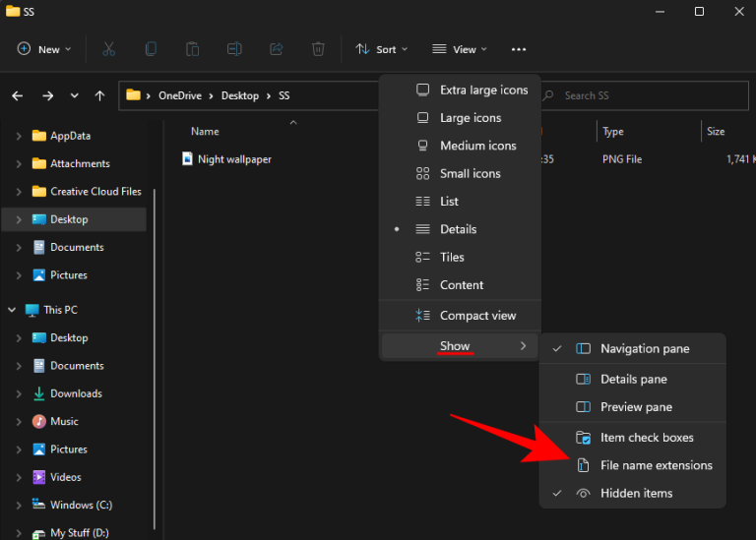The image size is (756, 540).
Task: Collapse the This PC tree node
Action: click(x=12, y=310)
